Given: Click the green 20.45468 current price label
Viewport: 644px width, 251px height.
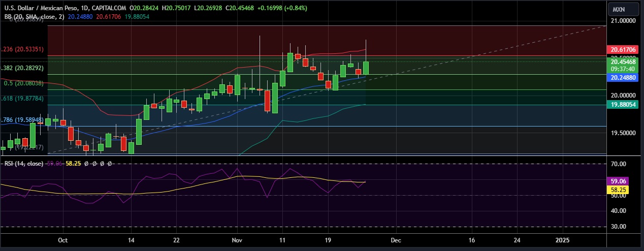Looking at the screenshot, I should pos(623,61).
